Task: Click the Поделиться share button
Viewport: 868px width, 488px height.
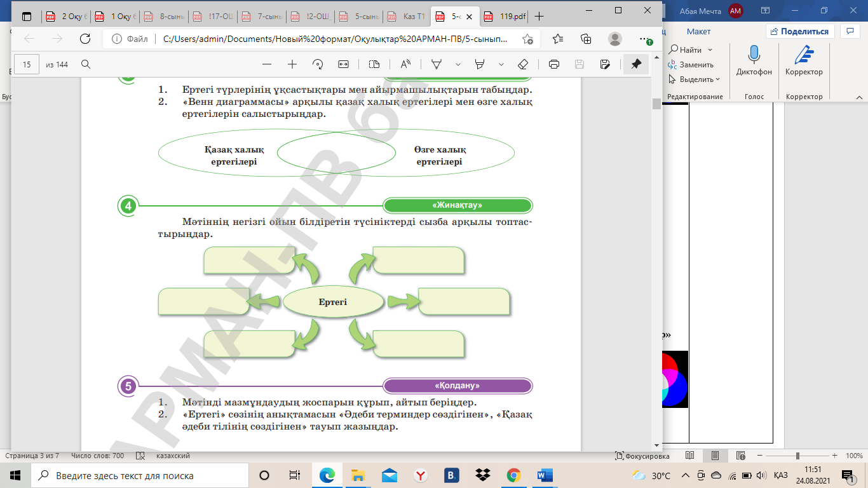Action: pyautogui.click(x=799, y=31)
